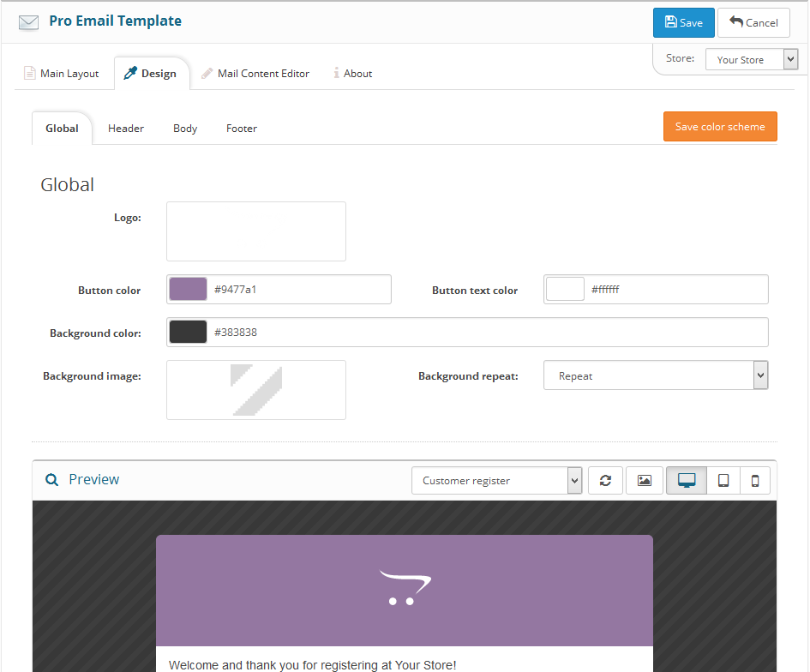
Task: Switch preview to desktop view
Action: 687,481
